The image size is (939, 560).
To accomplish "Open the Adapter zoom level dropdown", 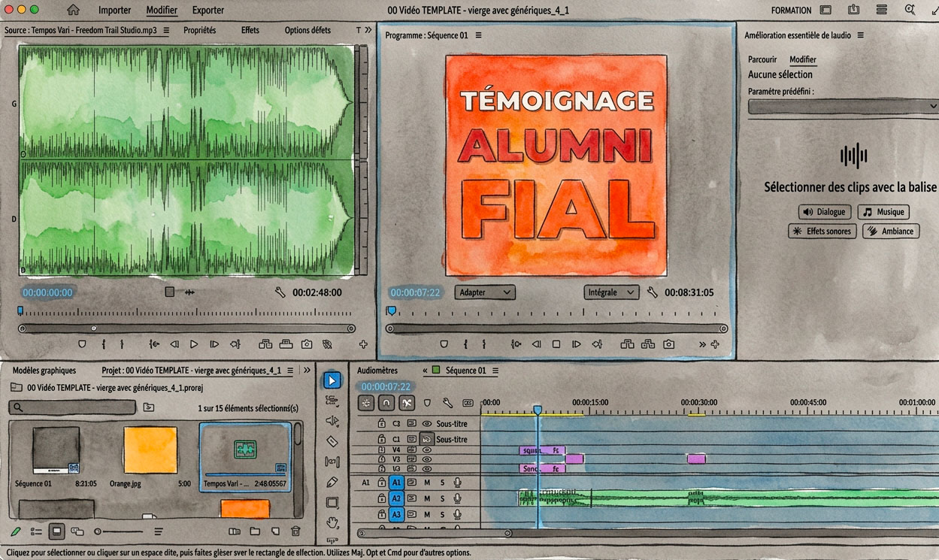I will point(485,292).
